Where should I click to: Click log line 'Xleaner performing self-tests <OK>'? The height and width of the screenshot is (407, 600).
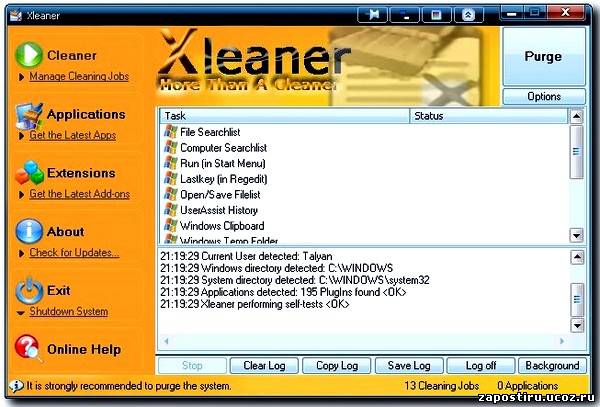[255, 304]
